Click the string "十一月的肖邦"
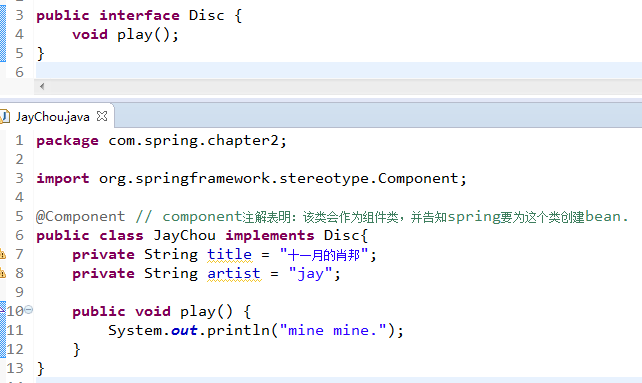Image resolution: width=642 pixels, height=383 pixels. tap(323, 255)
